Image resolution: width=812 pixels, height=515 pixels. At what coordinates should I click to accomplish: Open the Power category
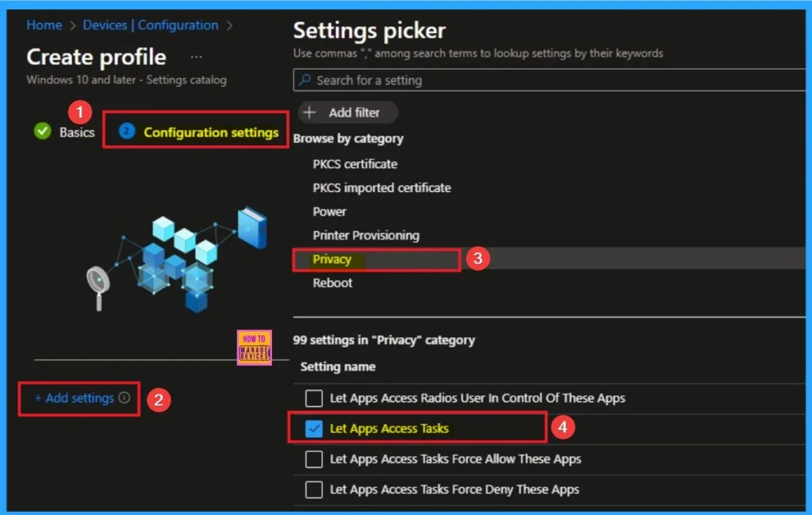point(329,212)
